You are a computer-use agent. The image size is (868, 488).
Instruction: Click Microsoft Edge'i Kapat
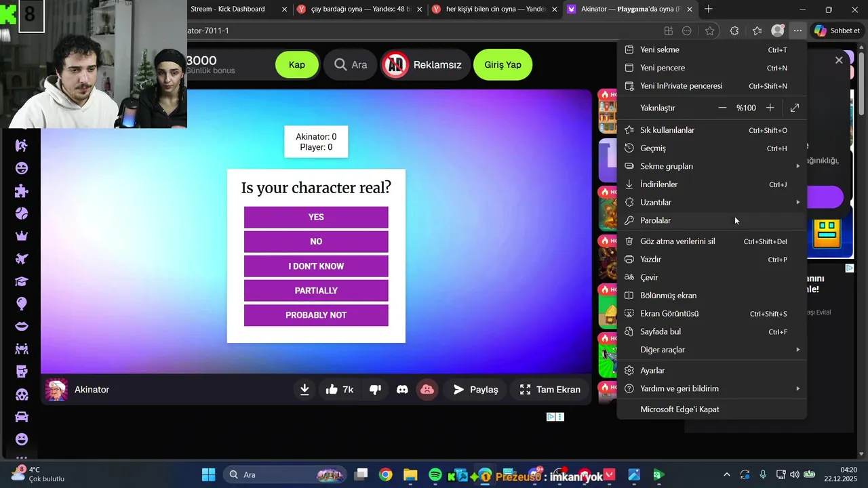[x=711, y=409]
